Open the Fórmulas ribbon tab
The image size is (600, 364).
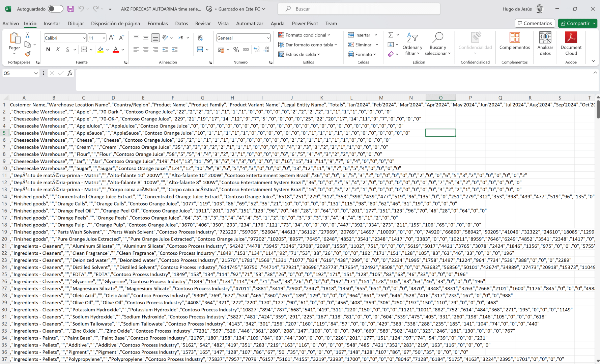[x=158, y=24]
